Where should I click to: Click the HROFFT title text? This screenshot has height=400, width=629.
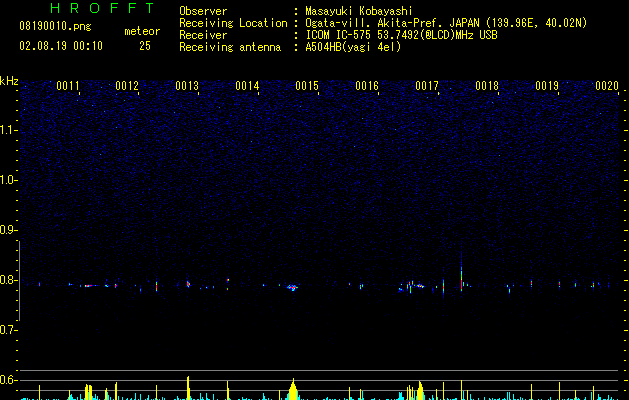point(102,8)
